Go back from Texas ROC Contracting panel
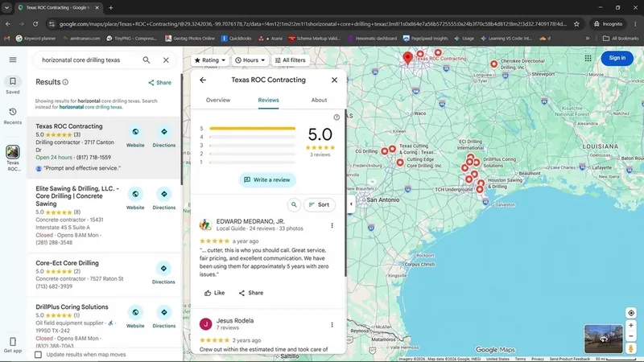This screenshot has width=644, height=362. coord(203,80)
